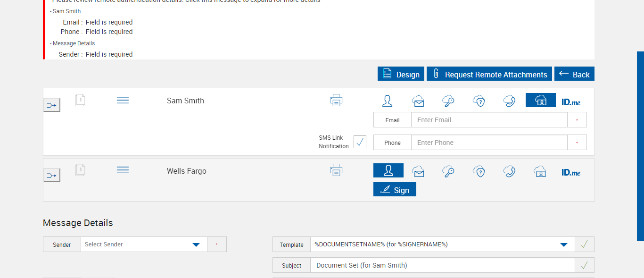Click ID.me option for Wells Fargo

(571, 172)
